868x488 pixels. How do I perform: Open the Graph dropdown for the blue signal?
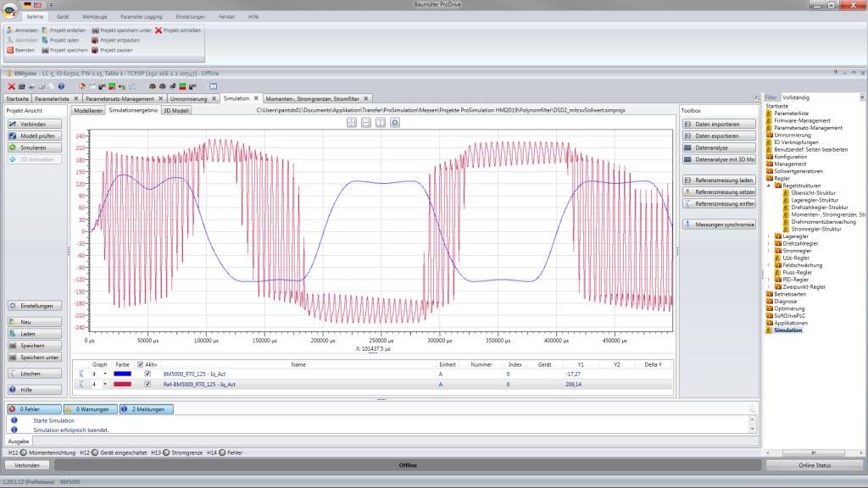[107, 374]
